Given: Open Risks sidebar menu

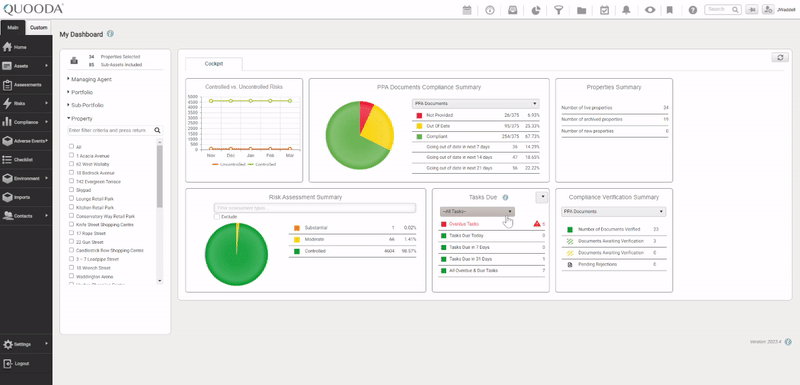Looking at the screenshot, I should click(26, 103).
